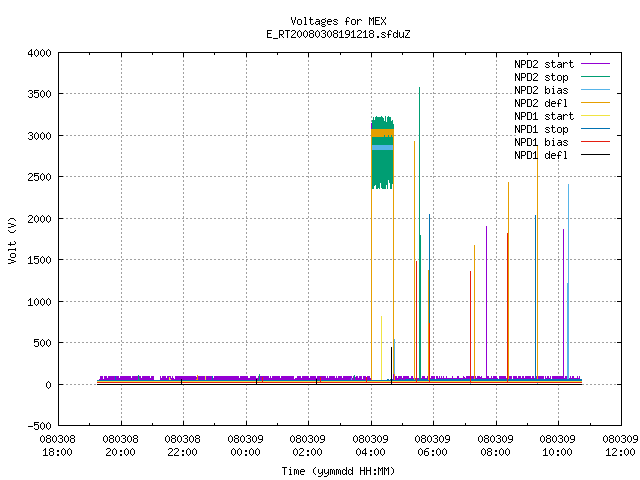Click the green NPD2 stop legend line

click(595, 77)
